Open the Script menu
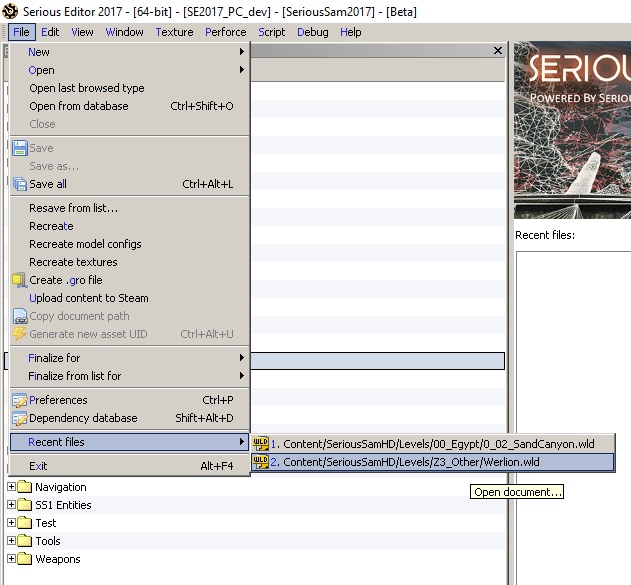 [272, 32]
